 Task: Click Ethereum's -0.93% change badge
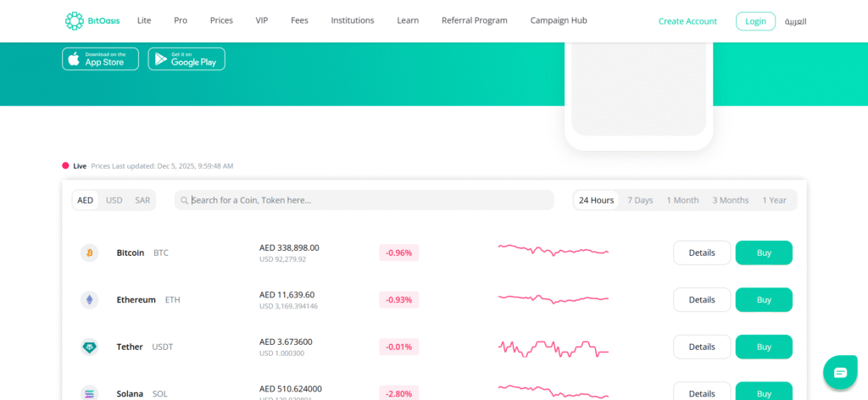[x=399, y=300]
